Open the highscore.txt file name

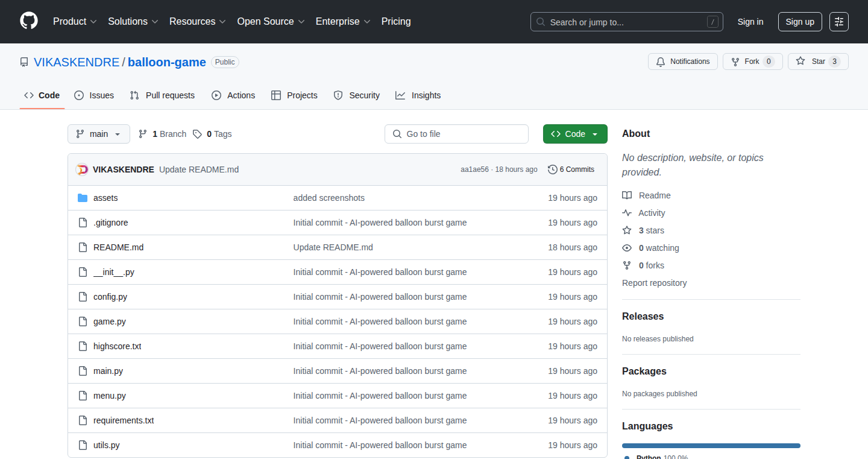click(118, 346)
